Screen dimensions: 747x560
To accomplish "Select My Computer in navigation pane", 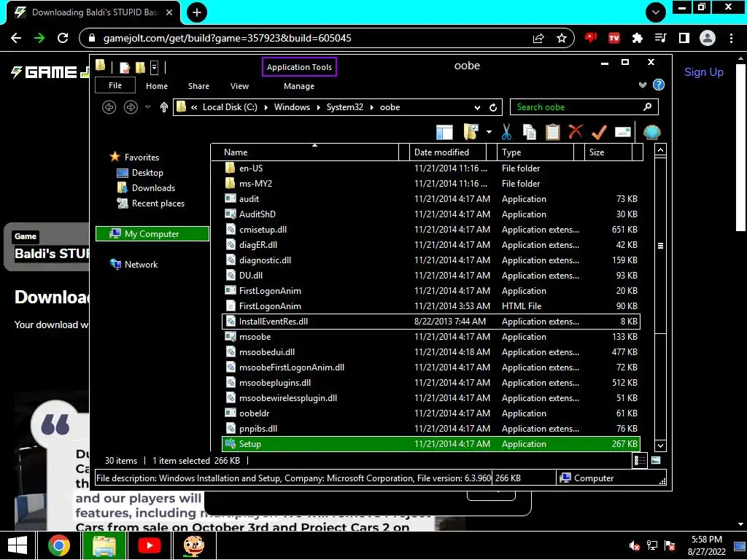I will point(152,234).
